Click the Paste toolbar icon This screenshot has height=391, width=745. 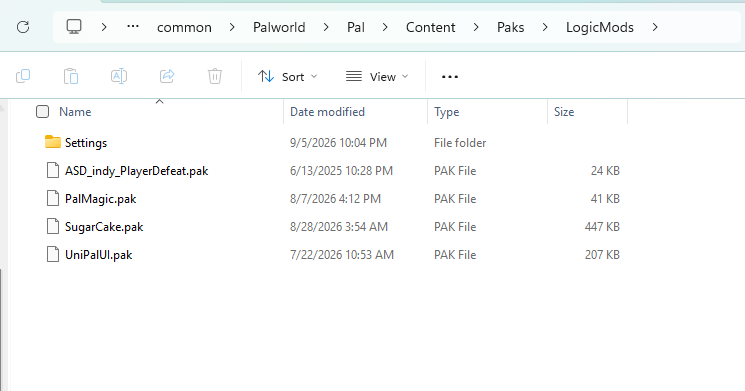pyautogui.click(x=71, y=76)
